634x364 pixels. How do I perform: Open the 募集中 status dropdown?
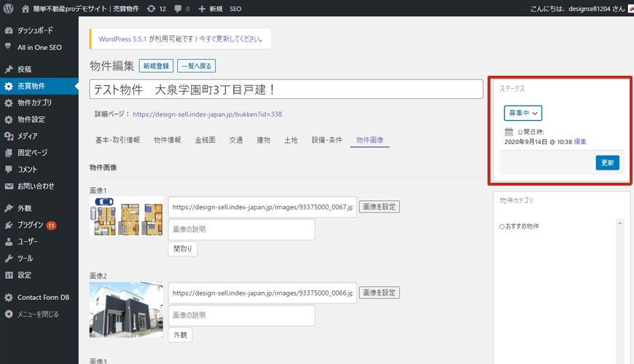coord(523,113)
